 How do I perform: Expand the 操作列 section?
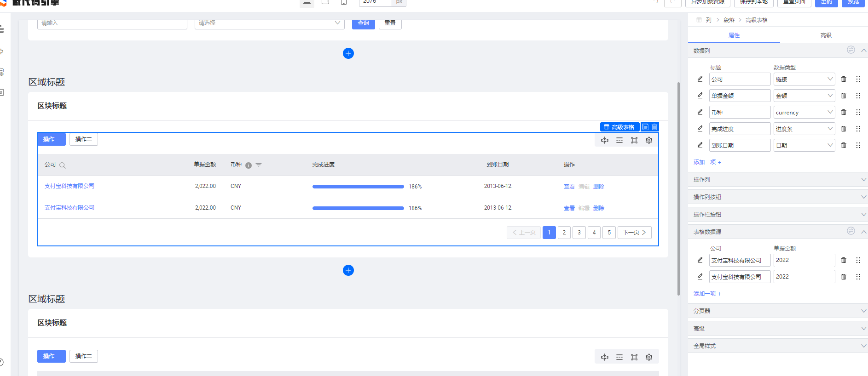[x=778, y=179]
